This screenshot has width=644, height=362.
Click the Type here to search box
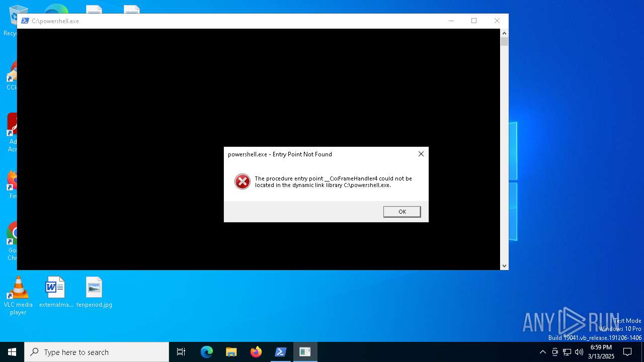pos(97,352)
